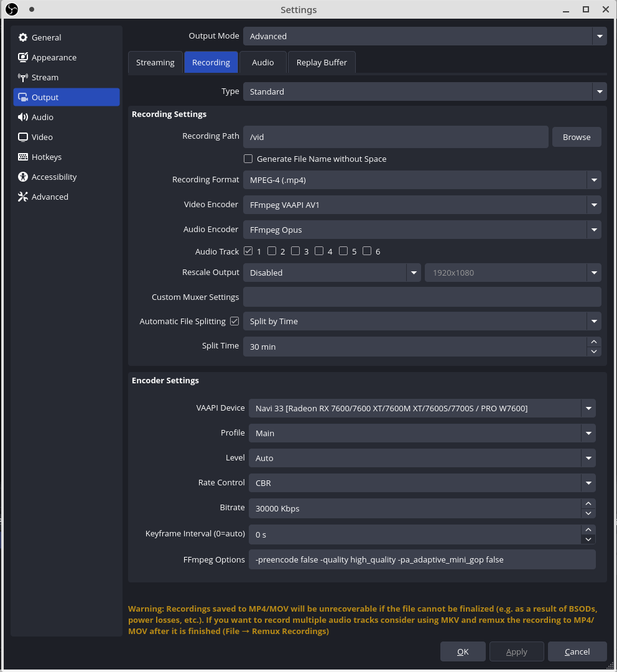Click the Stream antenna icon
The image size is (617, 672).
pos(23,77)
